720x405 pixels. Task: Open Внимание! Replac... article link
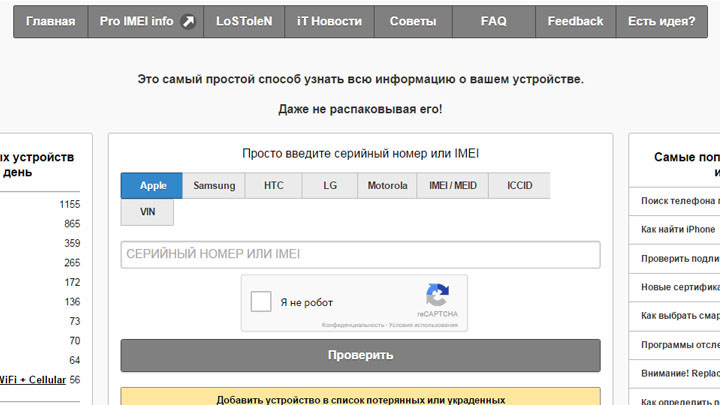click(681, 373)
